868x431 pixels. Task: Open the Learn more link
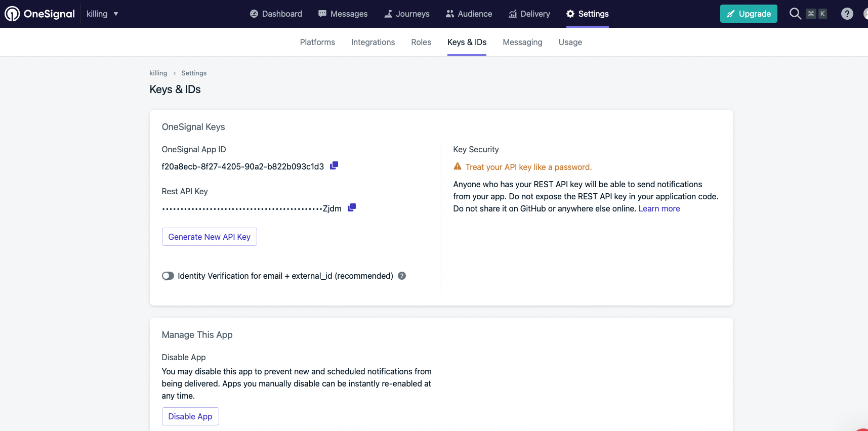point(659,208)
